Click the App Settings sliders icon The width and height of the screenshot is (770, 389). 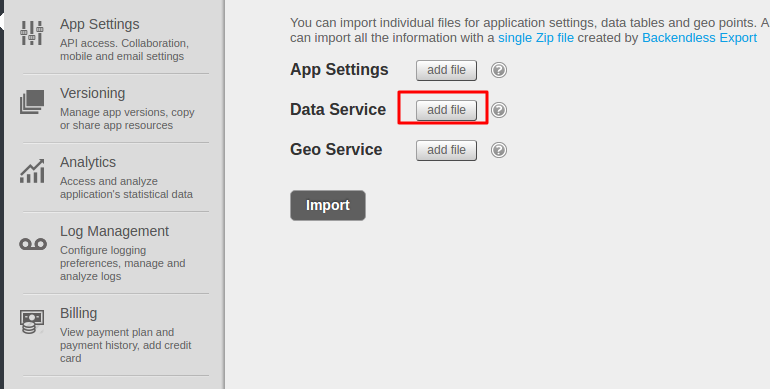[32, 33]
